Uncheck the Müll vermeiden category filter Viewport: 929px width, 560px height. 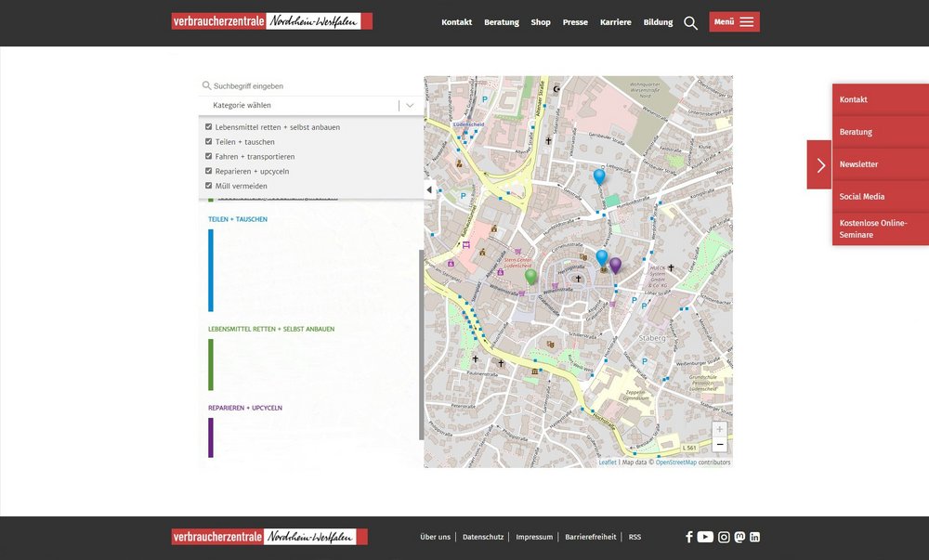coord(208,186)
